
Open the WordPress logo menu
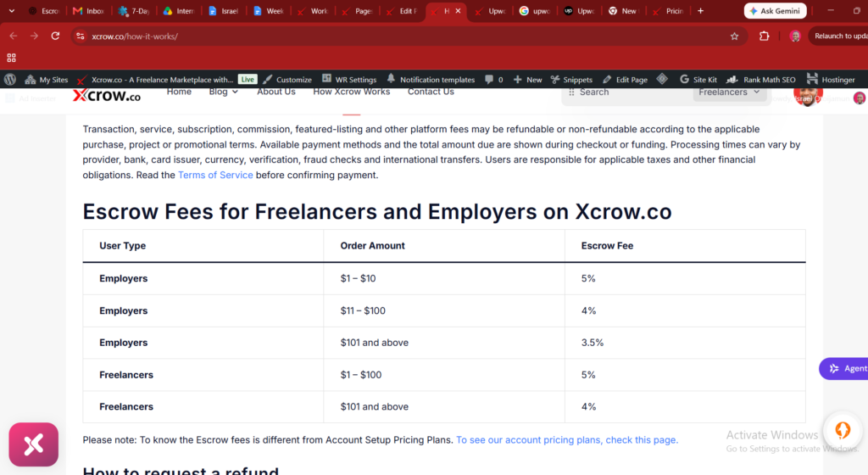pos(10,79)
